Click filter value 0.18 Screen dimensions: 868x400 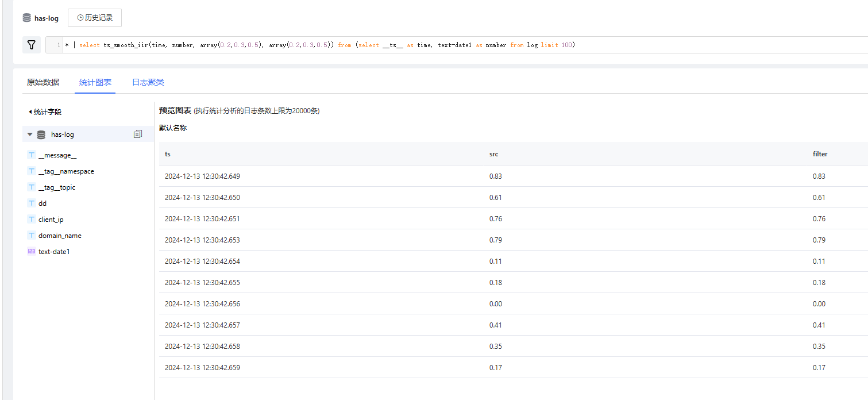(x=819, y=283)
